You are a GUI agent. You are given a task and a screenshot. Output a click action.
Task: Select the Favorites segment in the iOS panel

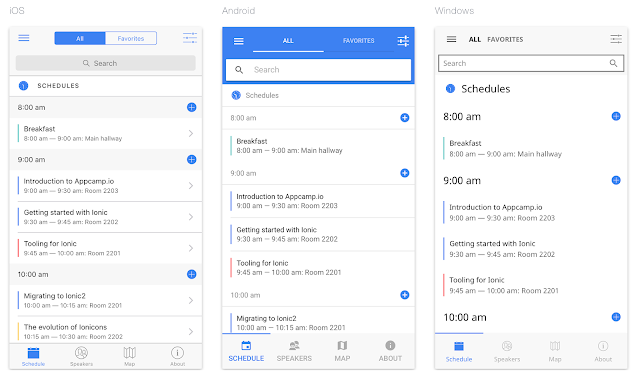131,38
